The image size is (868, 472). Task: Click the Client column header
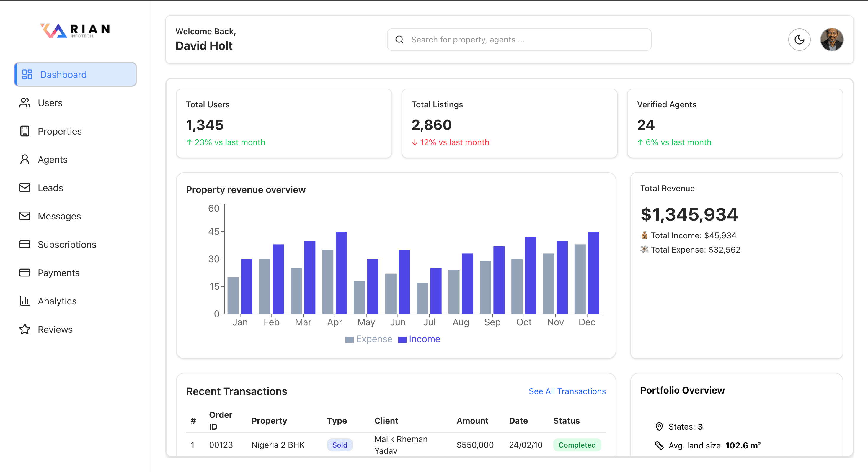pyautogui.click(x=386, y=420)
